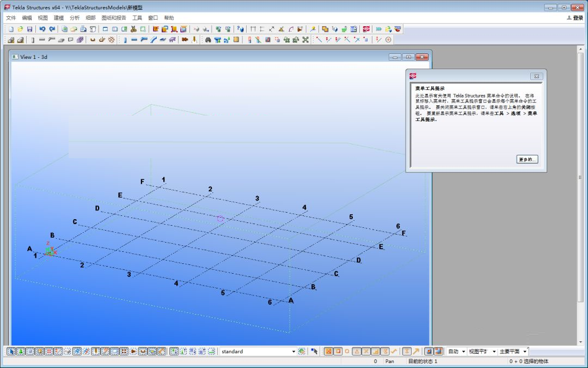Click the triple blue chevrons toolbar icon
The height and width of the screenshot is (368, 588).
(x=378, y=29)
